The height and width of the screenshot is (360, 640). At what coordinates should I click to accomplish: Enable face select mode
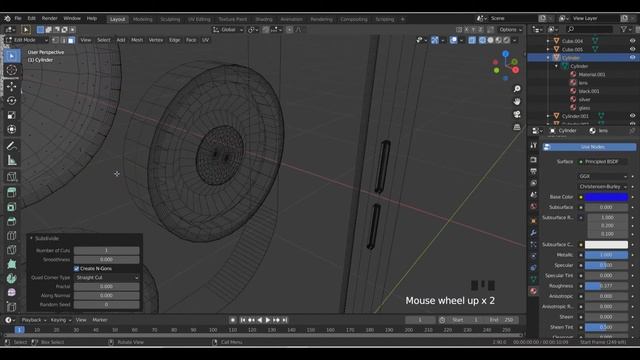point(71,40)
